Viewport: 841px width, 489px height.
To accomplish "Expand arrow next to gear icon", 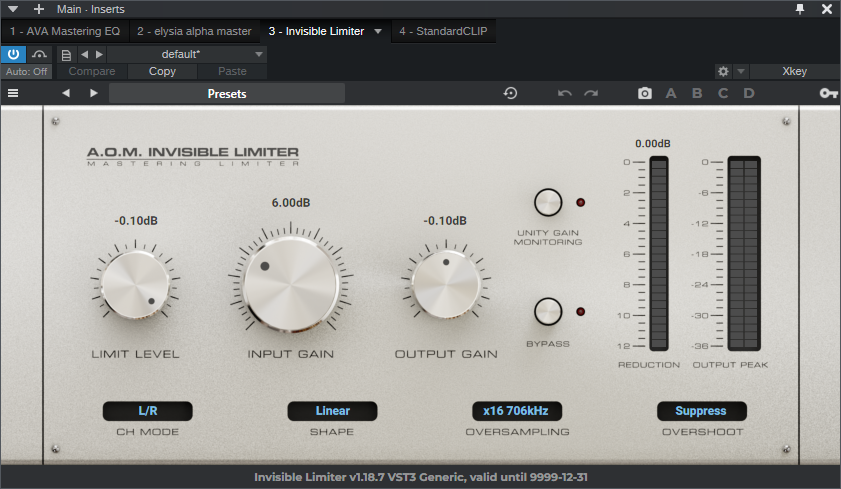I will [x=741, y=71].
